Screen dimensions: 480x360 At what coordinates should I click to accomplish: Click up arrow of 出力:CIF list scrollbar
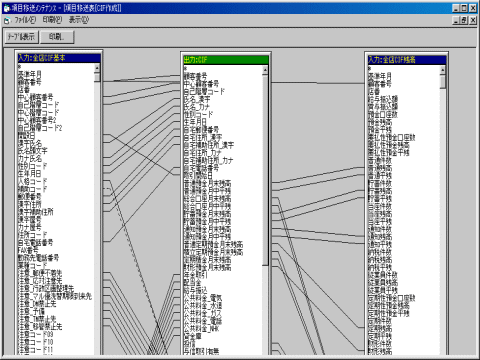click(265, 70)
